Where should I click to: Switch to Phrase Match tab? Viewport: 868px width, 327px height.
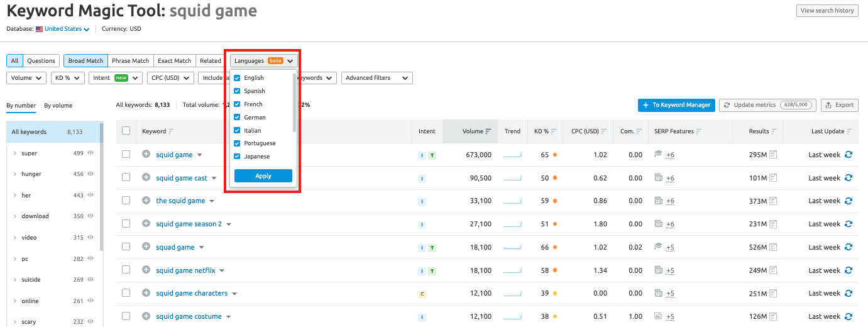[x=130, y=61]
